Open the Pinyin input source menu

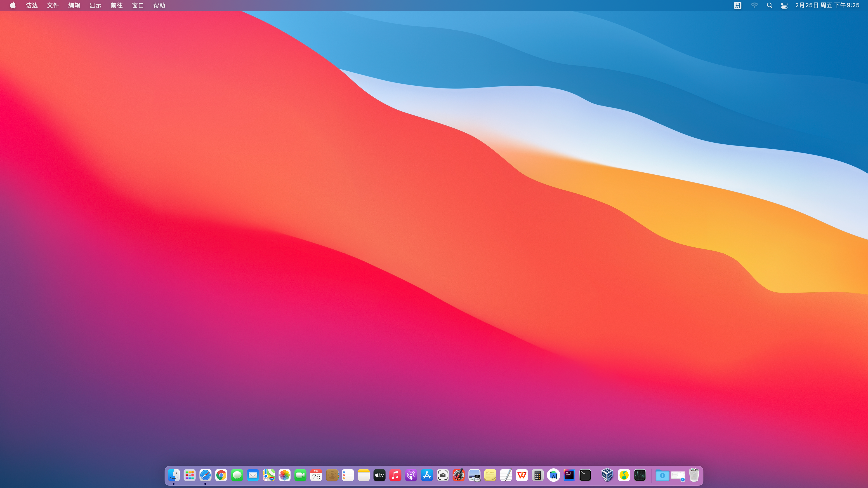coord(738,5)
